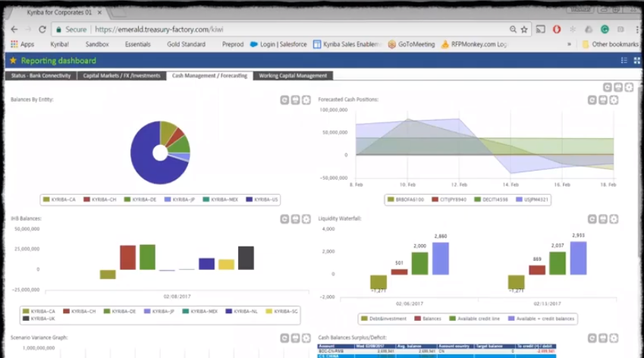Click the 2,660 bar in Liquidity Waterfall
The height and width of the screenshot is (358, 644).
440,258
